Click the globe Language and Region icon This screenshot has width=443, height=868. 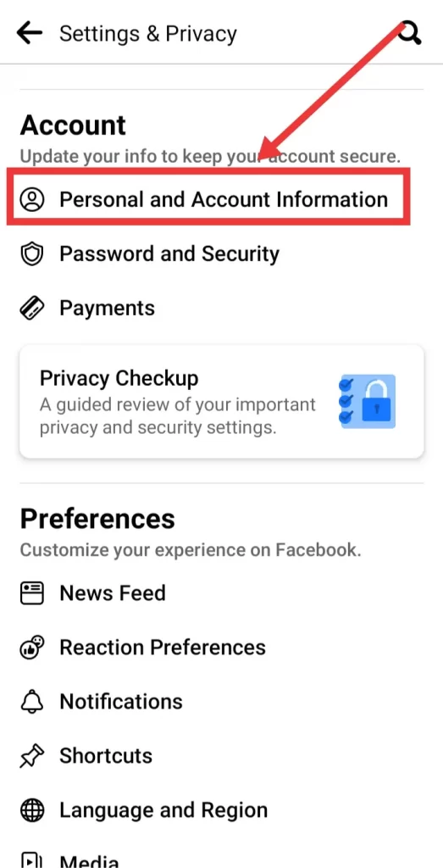pyautogui.click(x=32, y=810)
